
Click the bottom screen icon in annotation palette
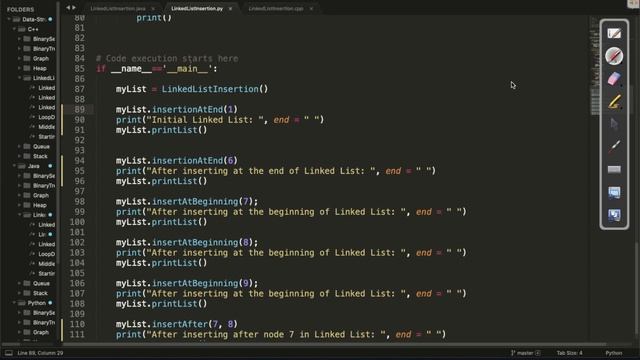click(614, 215)
